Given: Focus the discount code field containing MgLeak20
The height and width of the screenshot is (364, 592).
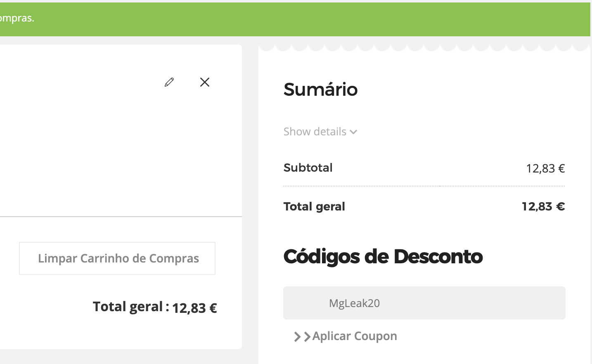Looking at the screenshot, I should [x=424, y=303].
